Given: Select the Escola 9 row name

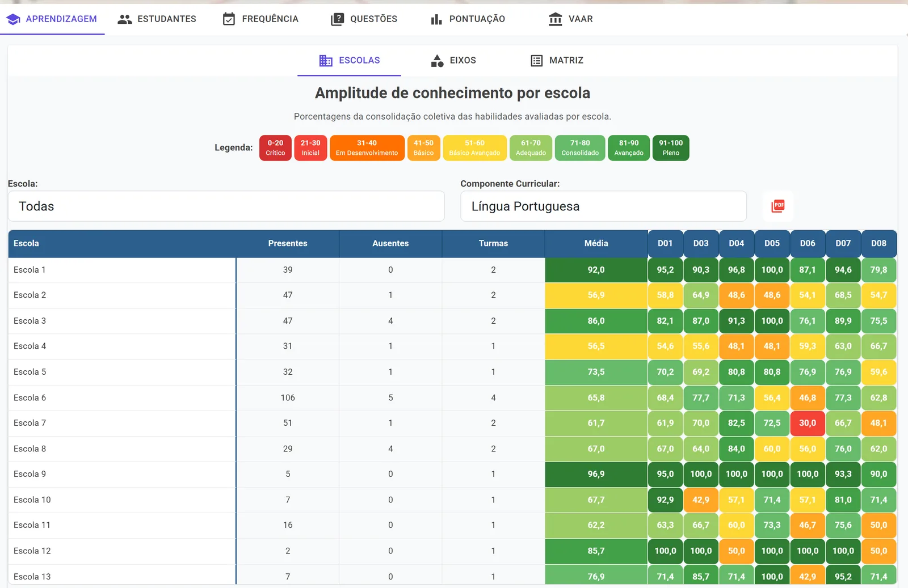Looking at the screenshot, I should [x=30, y=474].
